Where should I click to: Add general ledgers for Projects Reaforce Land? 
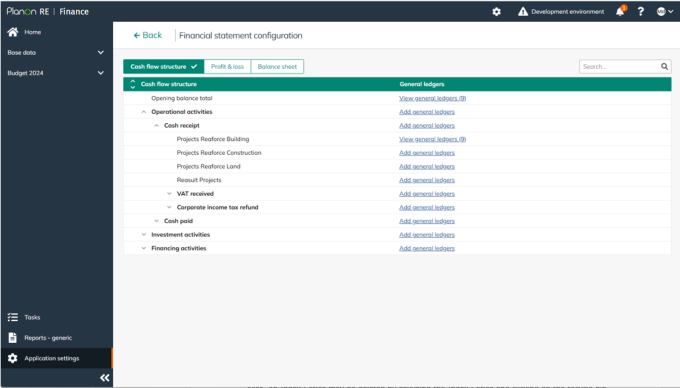(427, 166)
